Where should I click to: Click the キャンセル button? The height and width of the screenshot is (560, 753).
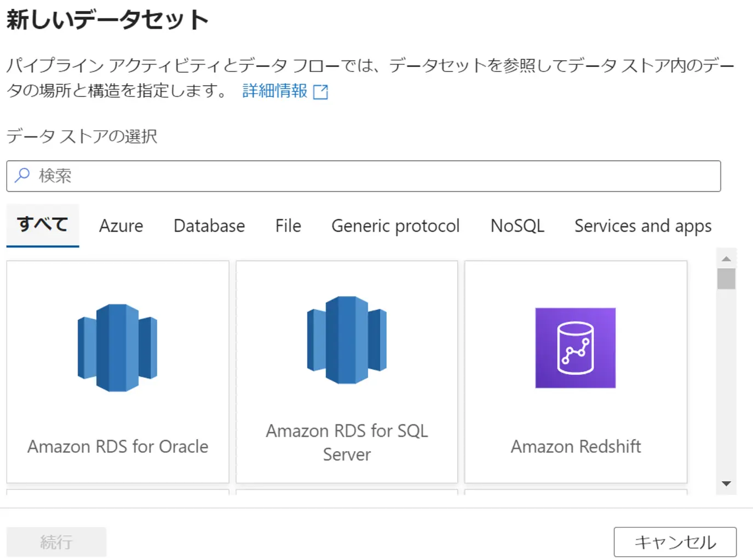675,542
